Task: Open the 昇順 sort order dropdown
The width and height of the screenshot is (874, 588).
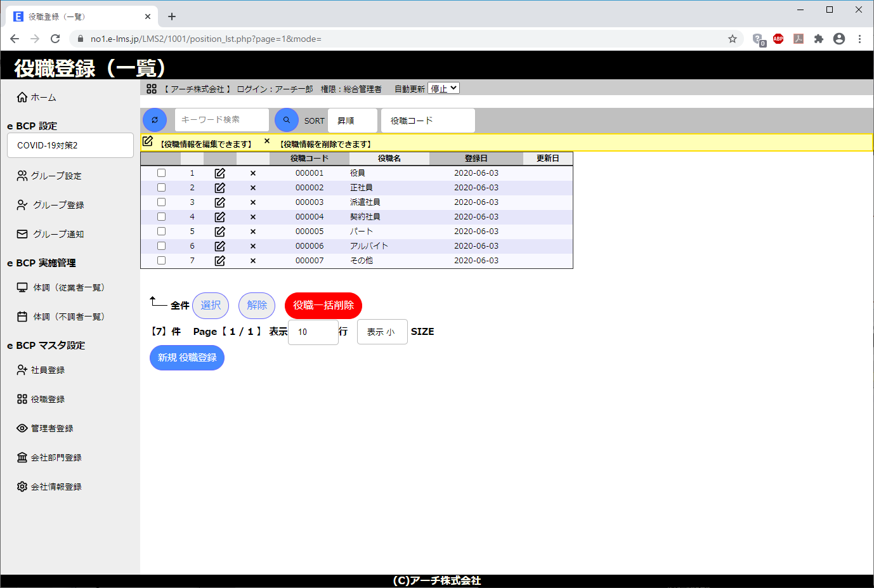Action: pos(353,121)
